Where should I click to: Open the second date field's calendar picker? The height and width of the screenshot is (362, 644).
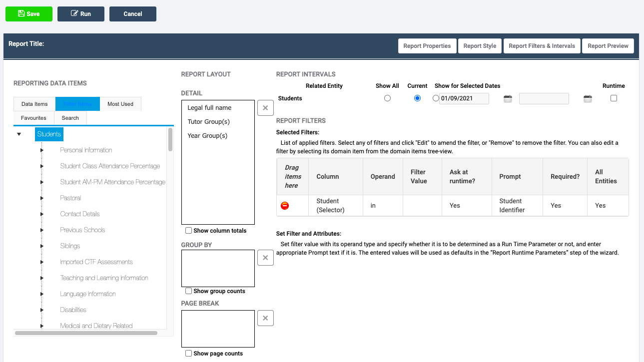click(x=588, y=98)
